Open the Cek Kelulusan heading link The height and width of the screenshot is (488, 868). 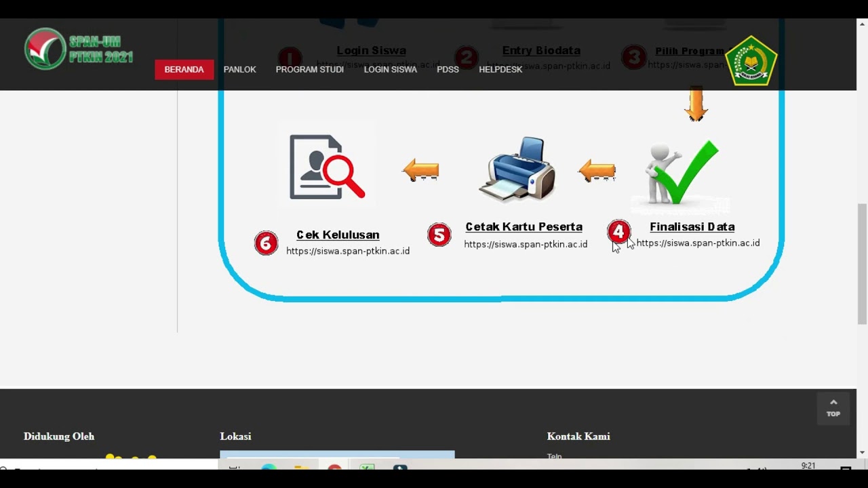pos(338,235)
